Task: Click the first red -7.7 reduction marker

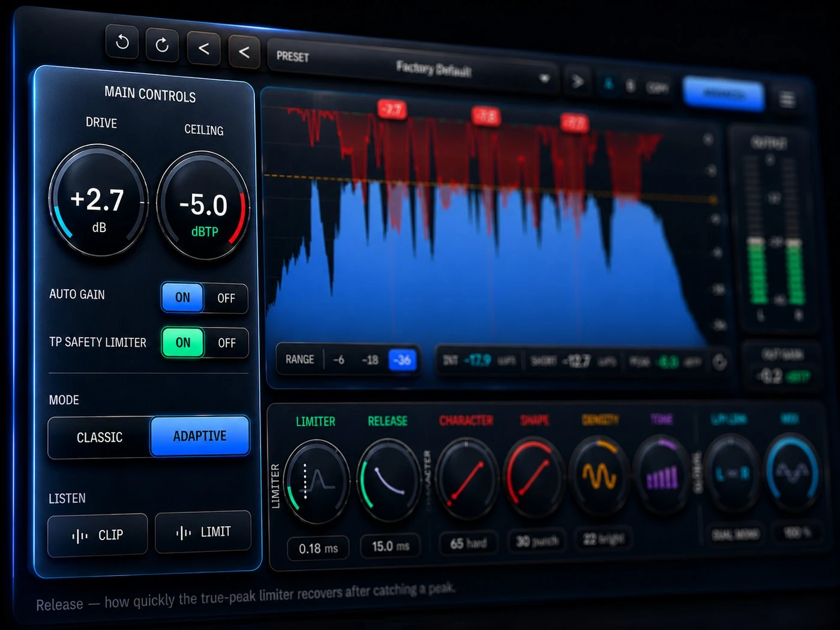Action: (x=392, y=109)
